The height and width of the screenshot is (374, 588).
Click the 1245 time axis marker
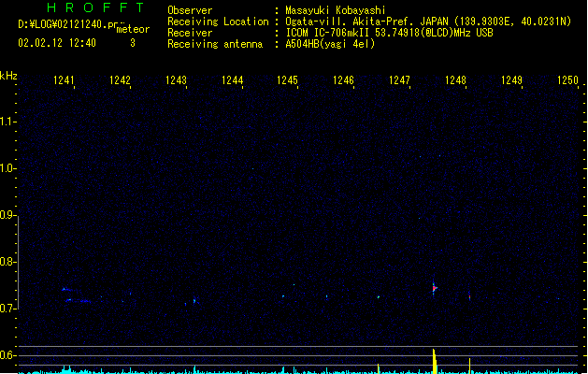tap(287, 80)
